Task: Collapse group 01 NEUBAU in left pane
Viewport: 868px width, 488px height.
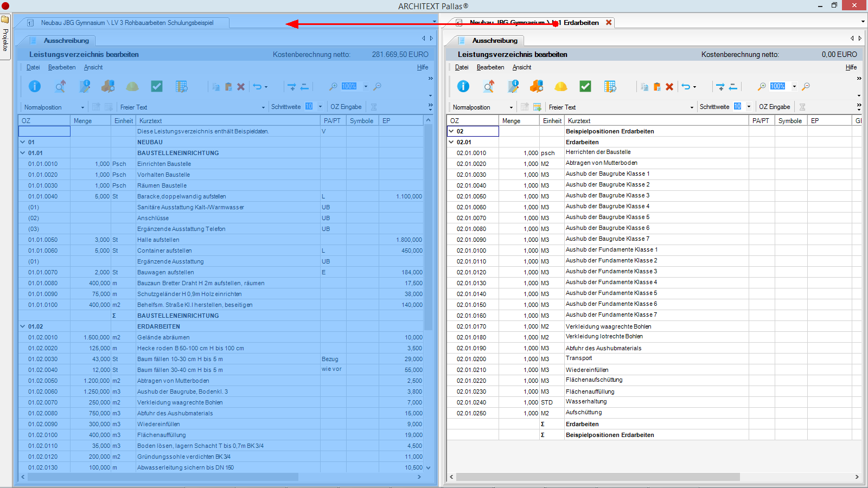Action: click(23, 142)
